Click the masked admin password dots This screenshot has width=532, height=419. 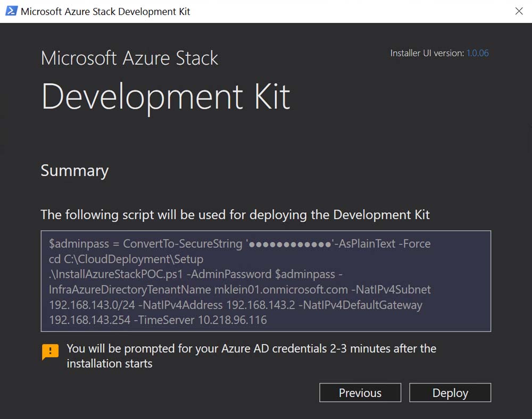(x=290, y=244)
